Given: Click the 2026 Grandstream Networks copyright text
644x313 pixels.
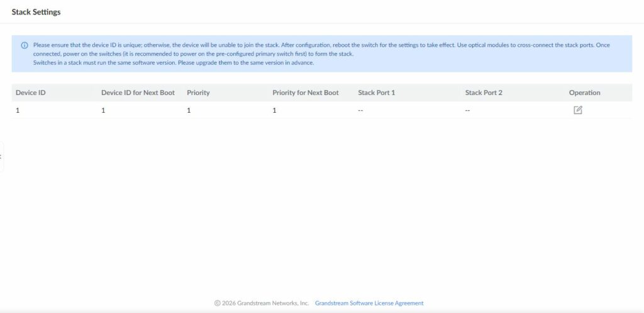Looking at the screenshot, I should pos(262,303).
